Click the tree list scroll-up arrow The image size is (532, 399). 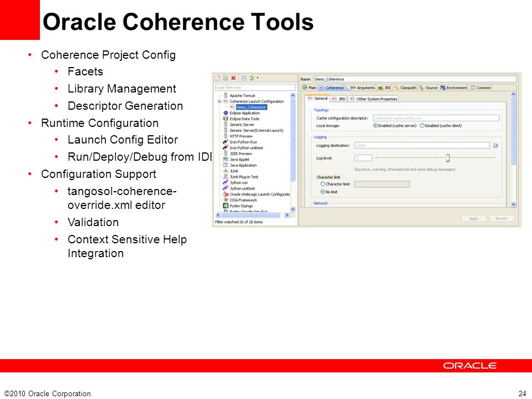click(293, 96)
